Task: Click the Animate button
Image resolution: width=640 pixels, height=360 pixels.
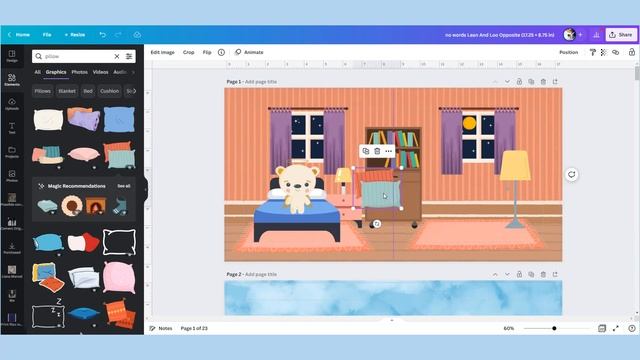Action: [x=249, y=52]
